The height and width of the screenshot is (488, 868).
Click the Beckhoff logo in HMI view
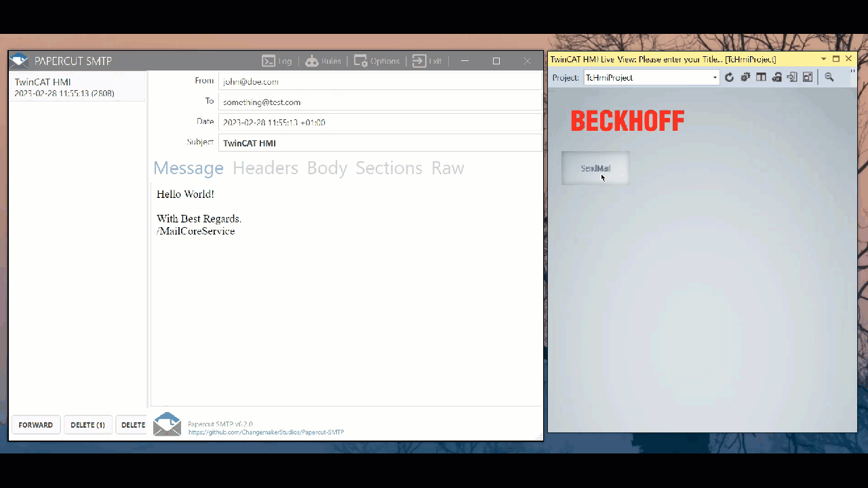coord(627,121)
